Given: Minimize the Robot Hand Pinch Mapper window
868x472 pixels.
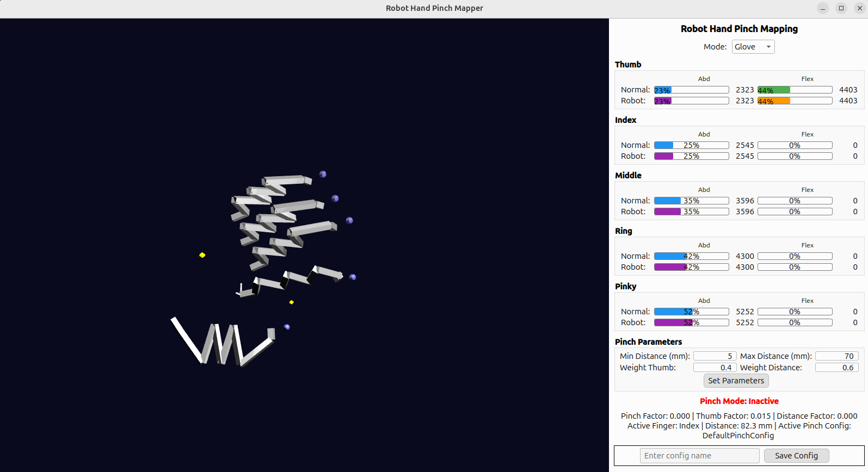Looking at the screenshot, I should pyautogui.click(x=823, y=8).
